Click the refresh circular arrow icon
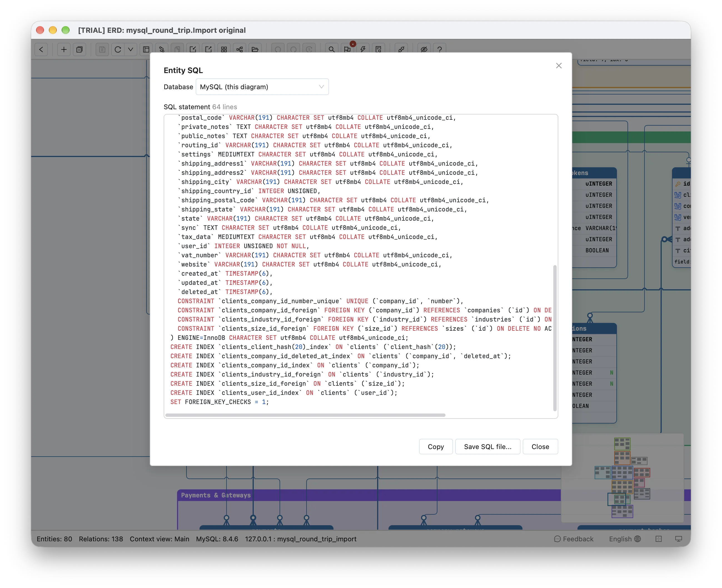 pyautogui.click(x=118, y=49)
